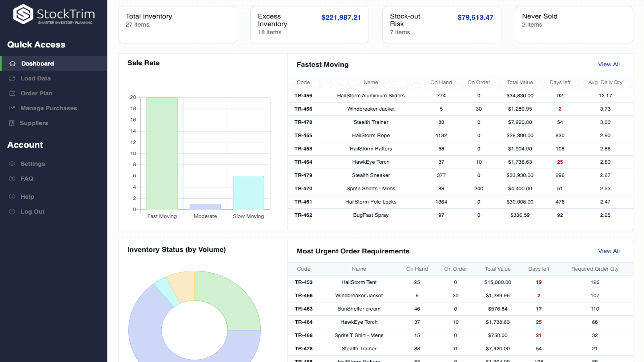Open Settings using the gear icon
Screen dimensions: 644x362
coord(12,163)
